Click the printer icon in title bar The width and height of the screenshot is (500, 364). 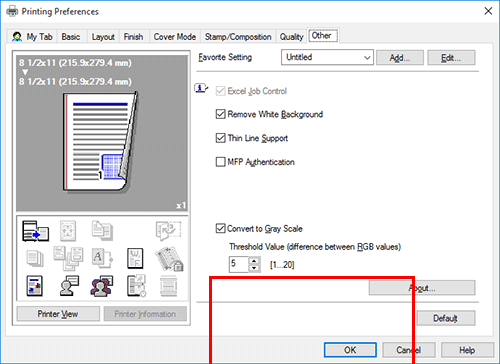click(x=12, y=11)
